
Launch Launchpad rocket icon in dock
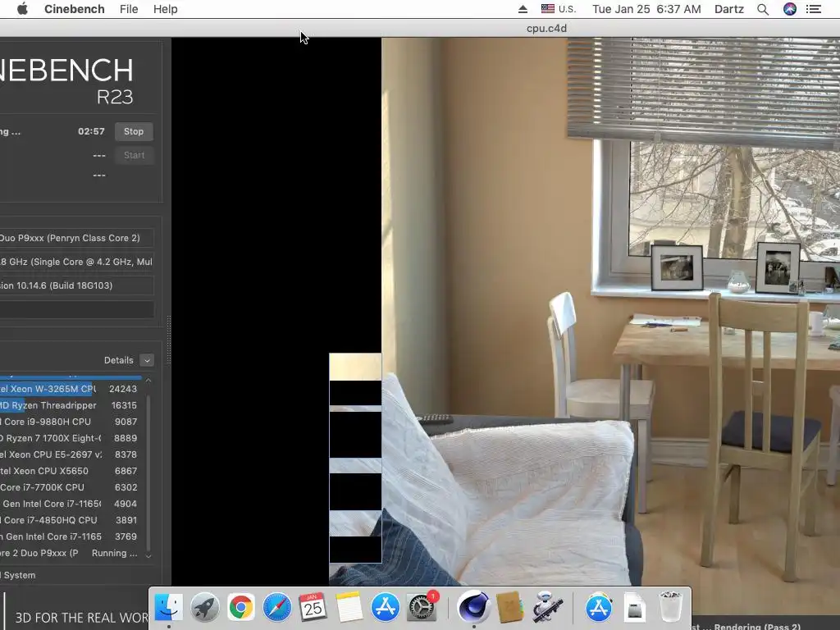204,608
